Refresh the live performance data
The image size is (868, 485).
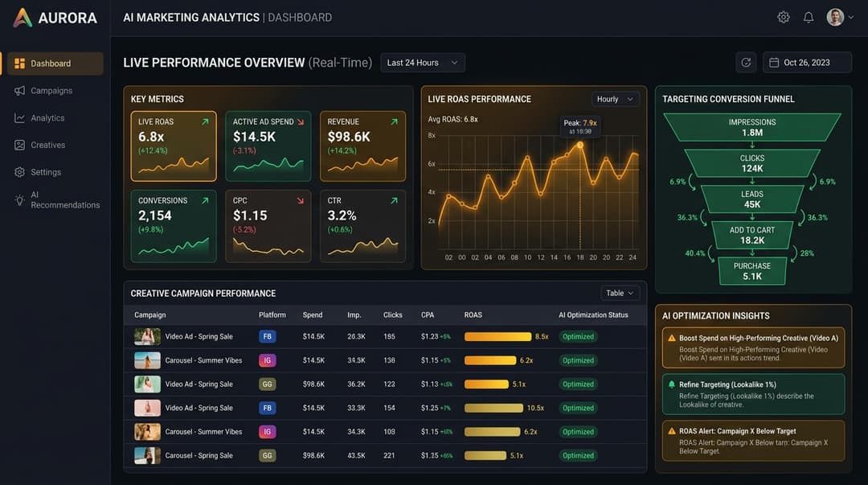pos(746,63)
